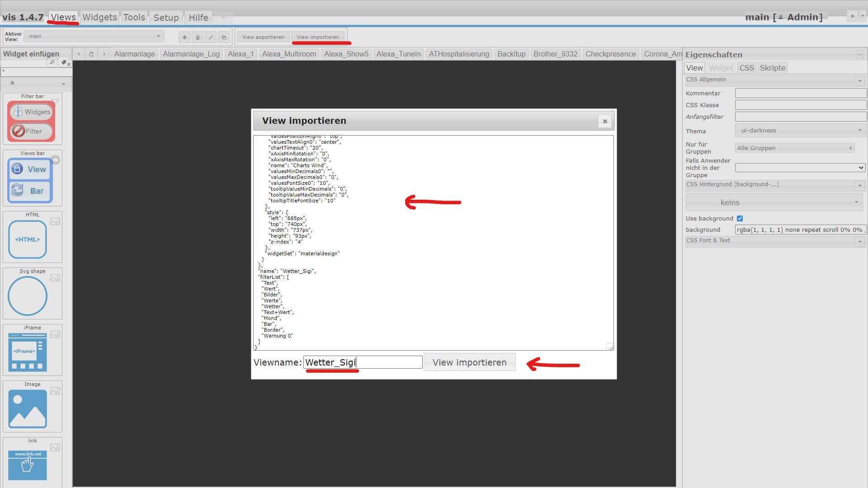Toggle the Use background checkbox
This screenshot has height=488, width=868.
tap(740, 218)
